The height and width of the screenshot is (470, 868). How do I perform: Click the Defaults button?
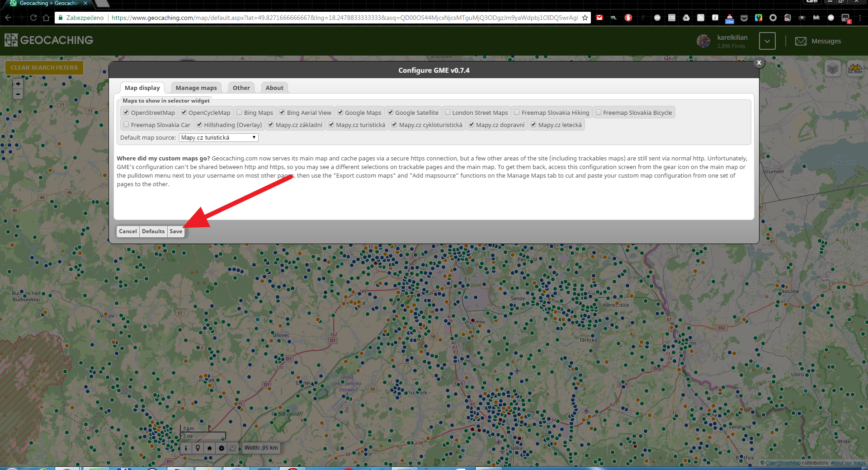[153, 231]
